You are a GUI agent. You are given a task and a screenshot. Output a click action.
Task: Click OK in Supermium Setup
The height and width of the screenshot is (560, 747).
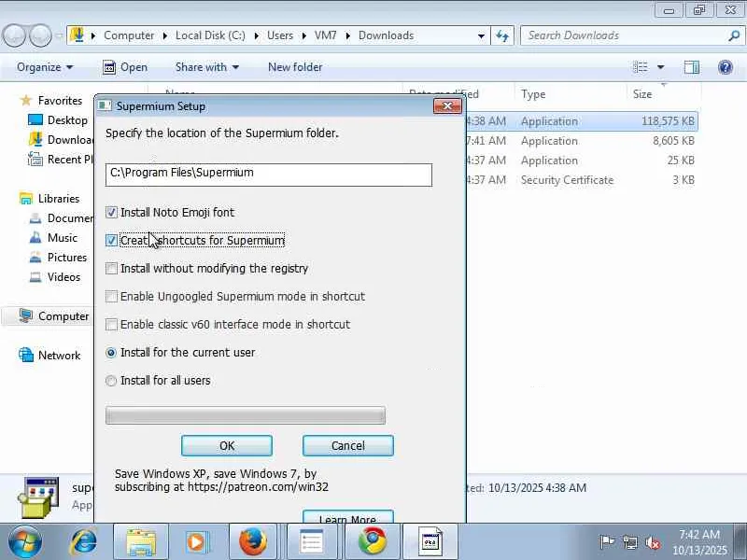[227, 446]
